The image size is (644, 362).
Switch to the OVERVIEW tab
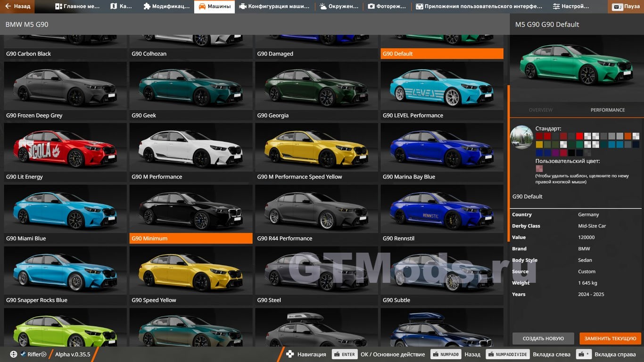[541, 110]
